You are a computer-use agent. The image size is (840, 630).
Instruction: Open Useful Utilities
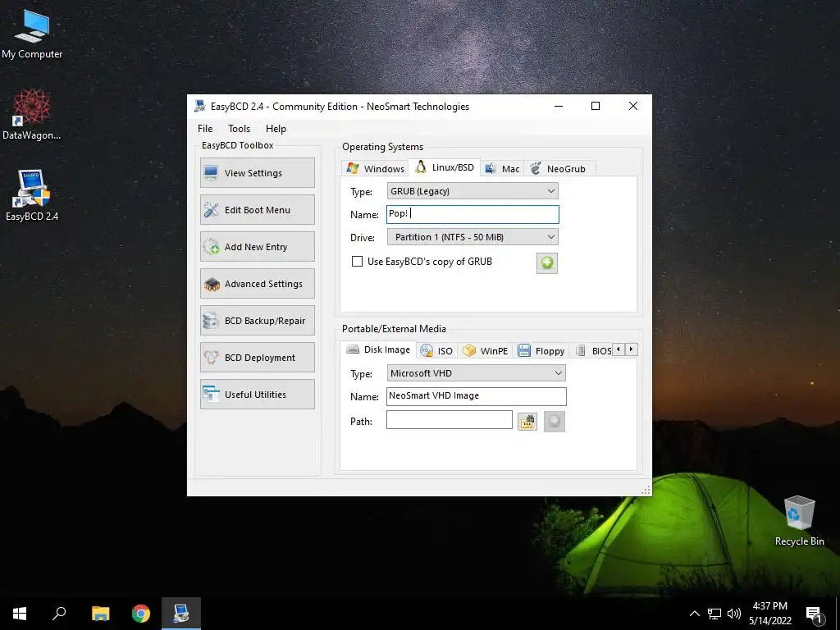258,395
